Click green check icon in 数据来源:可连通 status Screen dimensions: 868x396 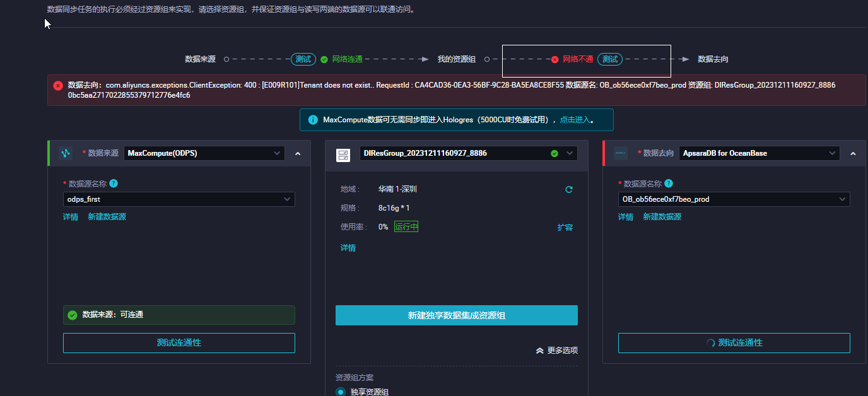click(x=73, y=315)
